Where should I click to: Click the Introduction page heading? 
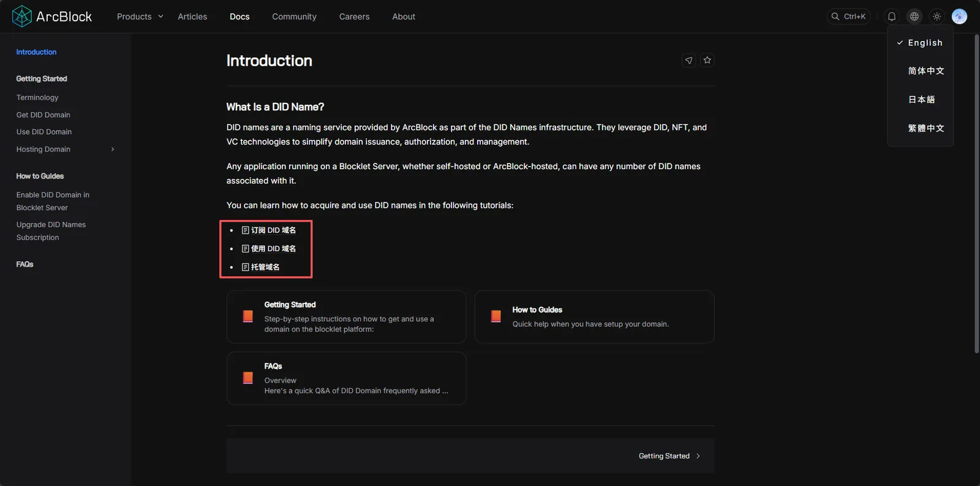point(269,61)
